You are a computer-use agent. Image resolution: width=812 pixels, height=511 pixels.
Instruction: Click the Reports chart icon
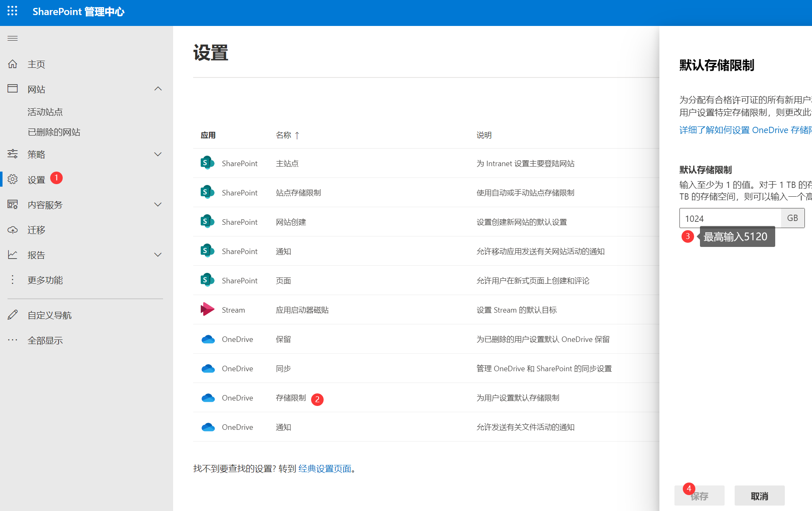coord(13,255)
